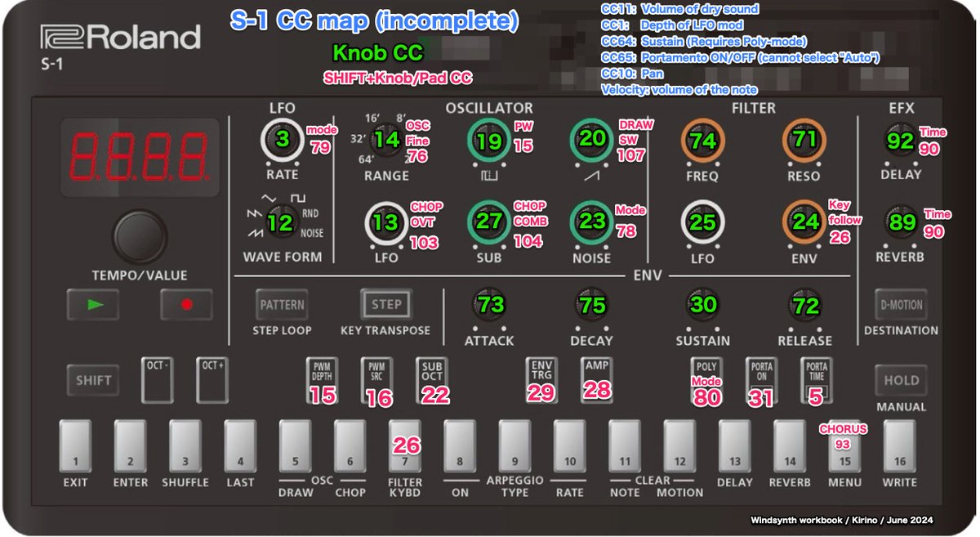Screen dimensions: 980x537
Task: Click the PATTERN step loop button
Action: click(x=282, y=304)
